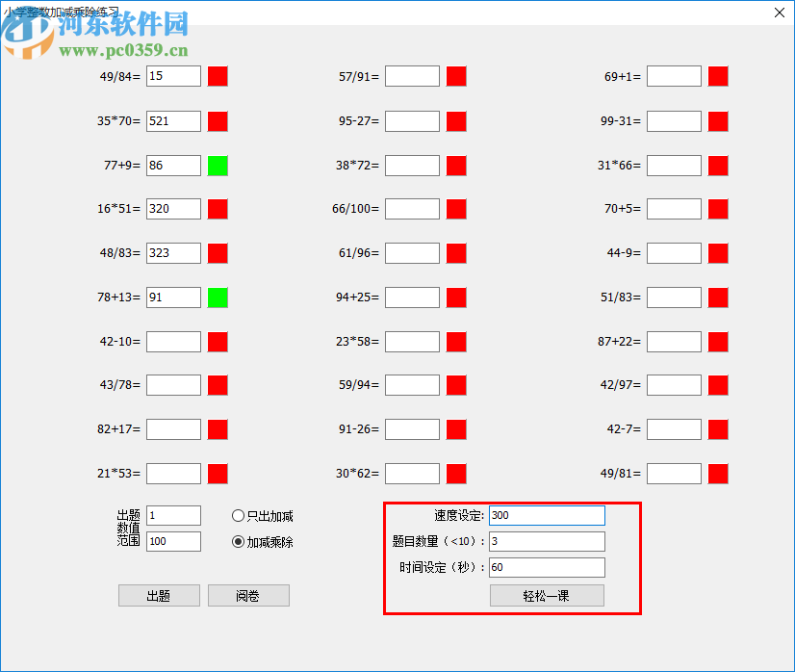Click the answer box for 87+22=

click(x=674, y=341)
